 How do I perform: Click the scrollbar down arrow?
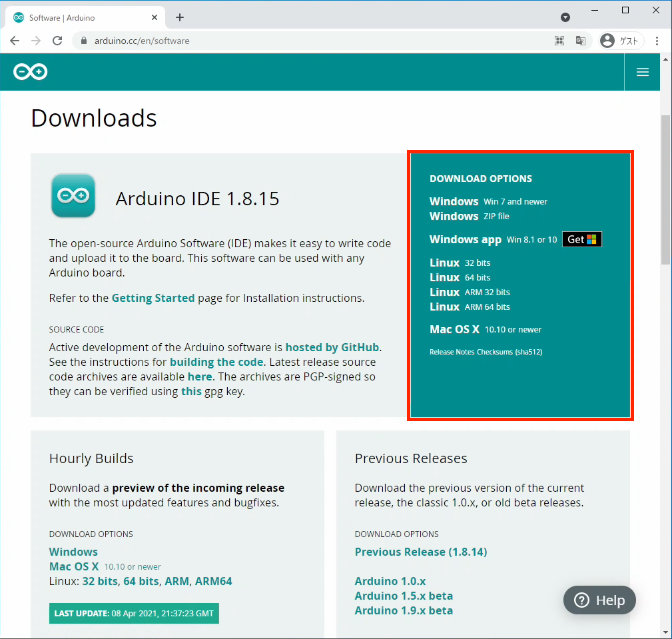point(665,632)
